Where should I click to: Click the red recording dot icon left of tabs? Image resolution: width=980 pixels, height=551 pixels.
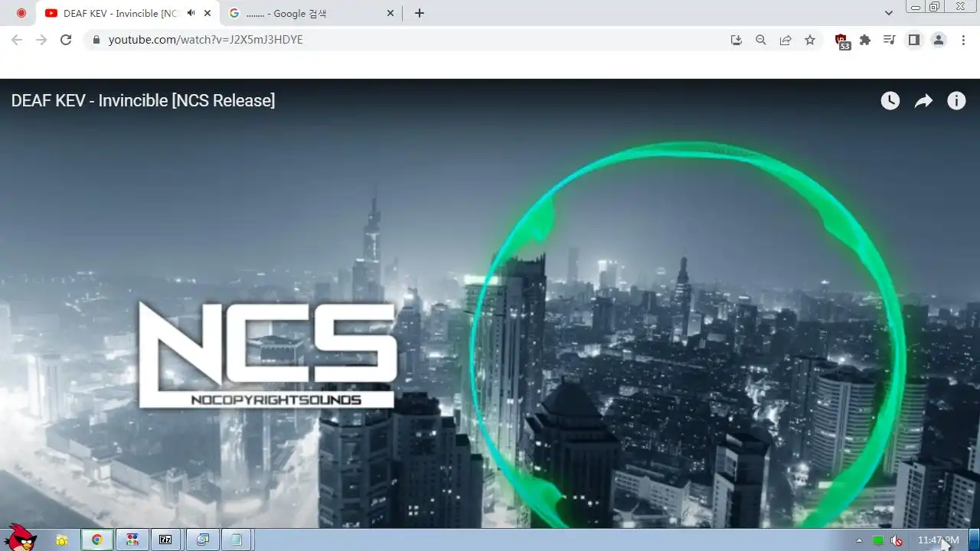(21, 13)
